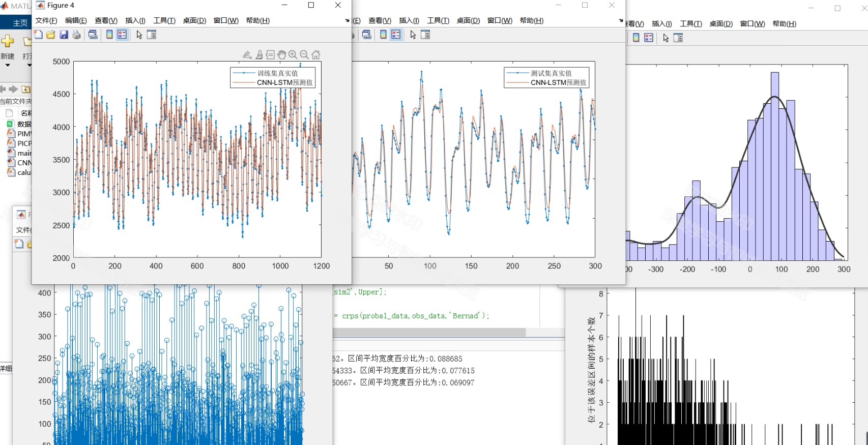
Task: Open 工具(T) menu in test-set figure
Action: point(438,20)
